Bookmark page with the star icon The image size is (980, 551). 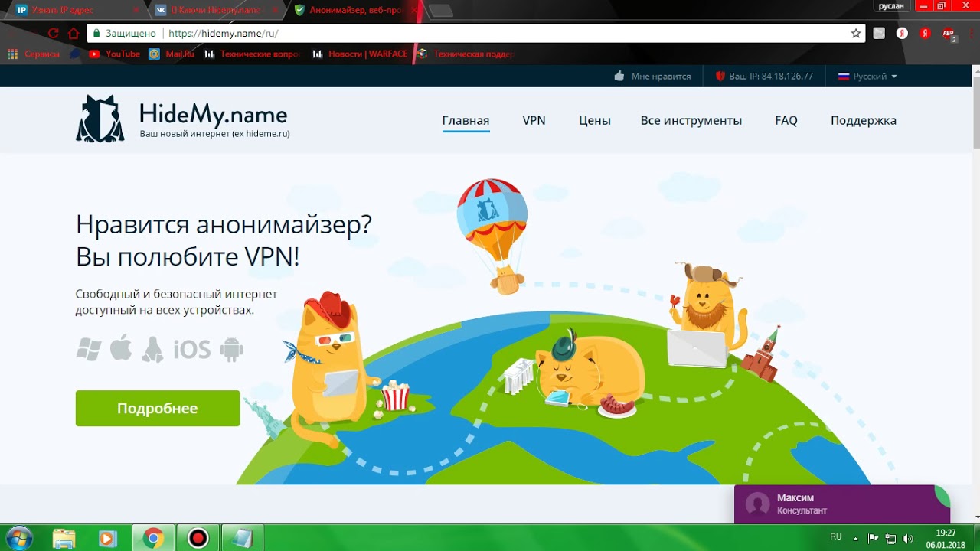coord(856,34)
